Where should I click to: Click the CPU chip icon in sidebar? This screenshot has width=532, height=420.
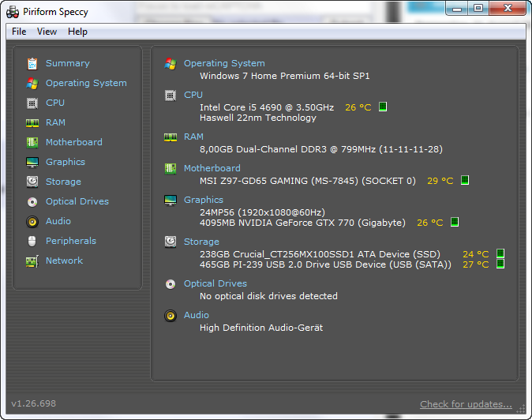[x=32, y=103]
